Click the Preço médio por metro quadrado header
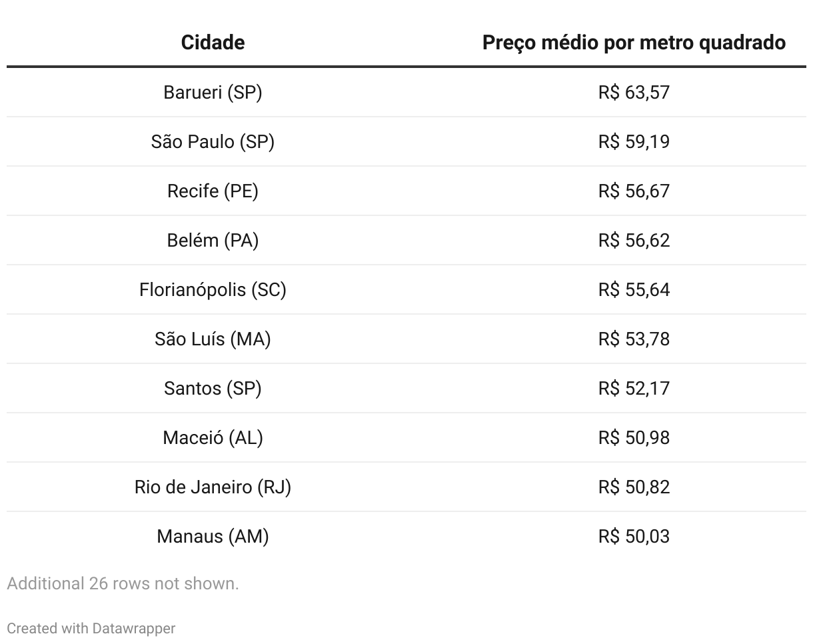The width and height of the screenshot is (813, 644). pyautogui.click(x=634, y=43)
